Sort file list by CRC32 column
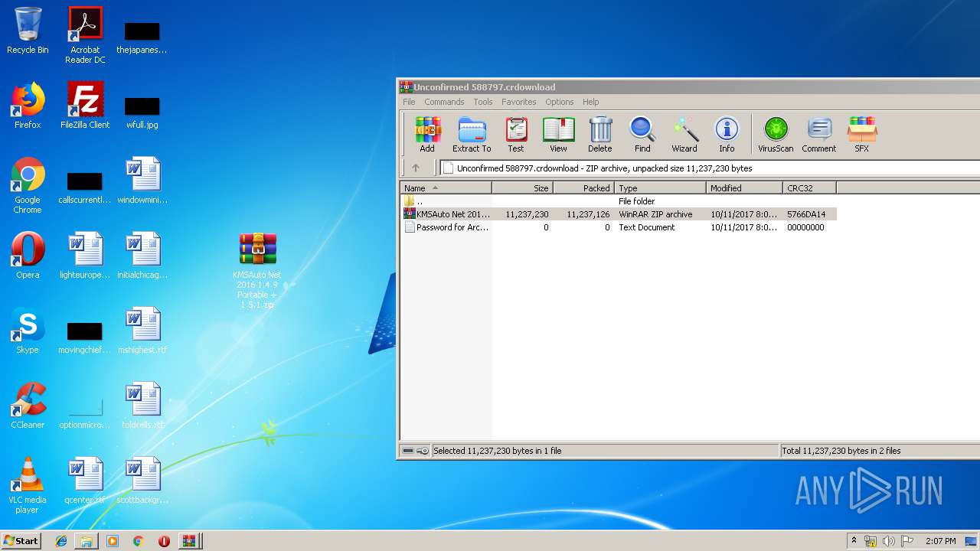 (x=809, y=187)
